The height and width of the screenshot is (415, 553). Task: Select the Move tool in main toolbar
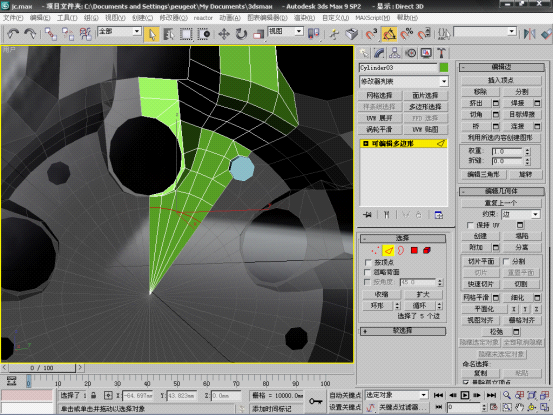[x=224, y=34]
